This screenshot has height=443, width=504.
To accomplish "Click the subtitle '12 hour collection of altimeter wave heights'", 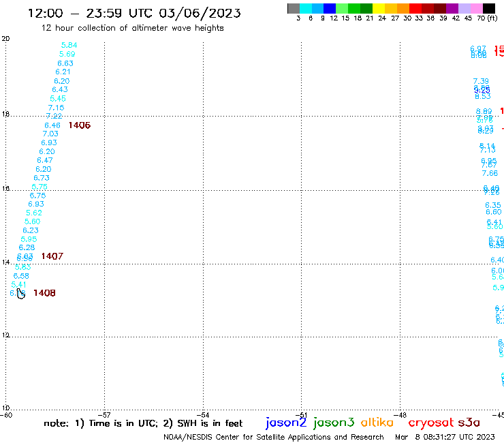I will [x=132, y=28].
